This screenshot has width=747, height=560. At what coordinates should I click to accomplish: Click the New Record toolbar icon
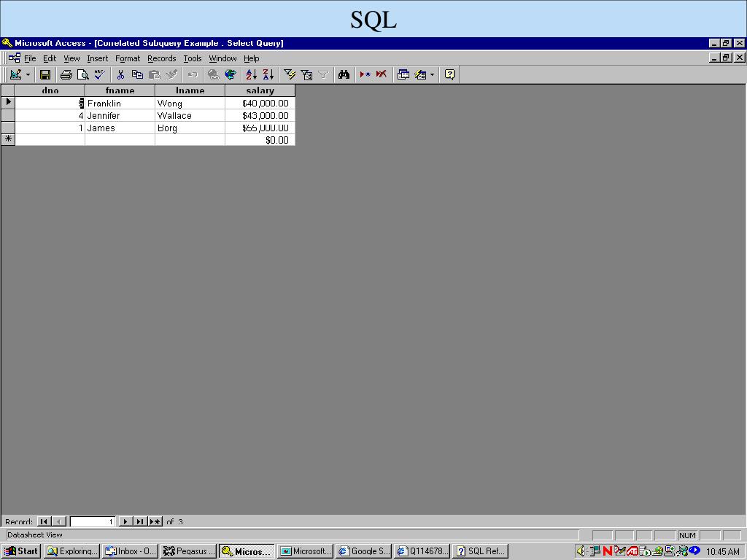click(x=365, y=75)
